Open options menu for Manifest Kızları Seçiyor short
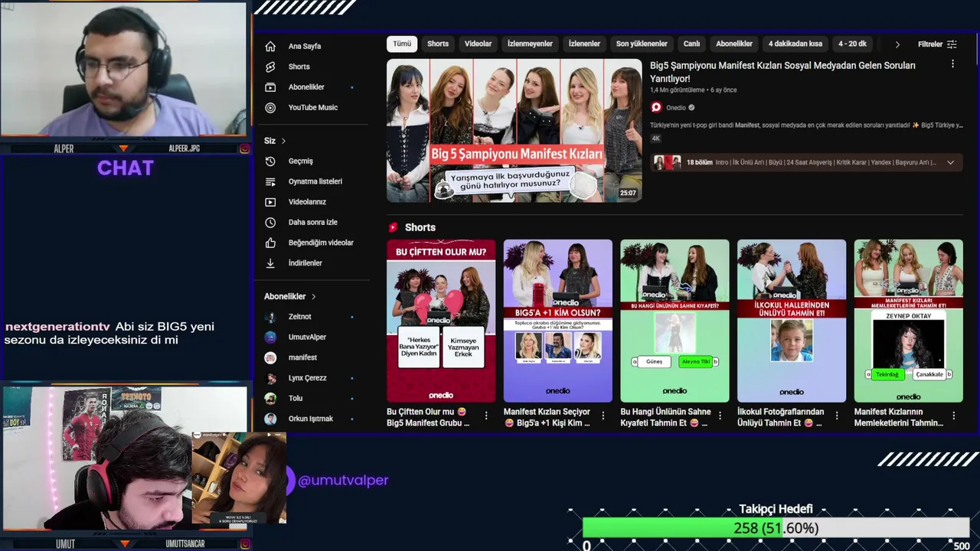980x551 pixels. click(x=603, y=416)
